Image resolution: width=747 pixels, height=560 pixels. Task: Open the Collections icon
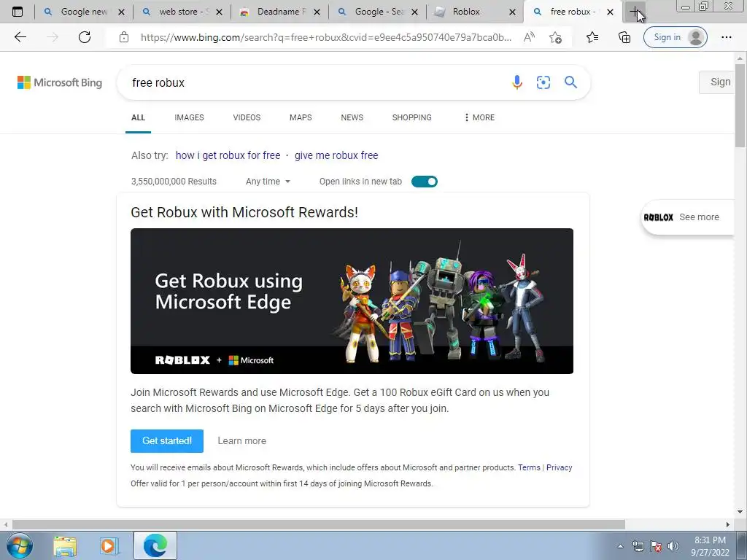(624, 37)
